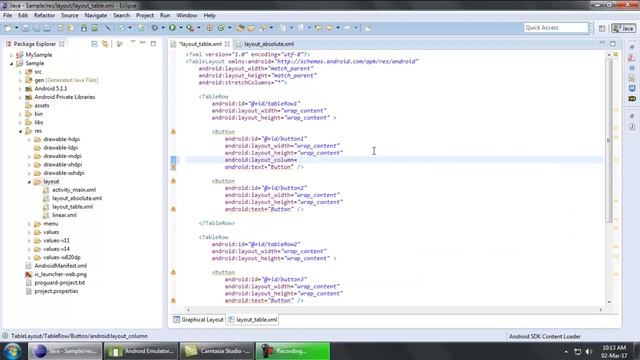Click the Windows Start button
This screenshot has width=640, height=360.
pyautogui.click(x=12, y=351)
